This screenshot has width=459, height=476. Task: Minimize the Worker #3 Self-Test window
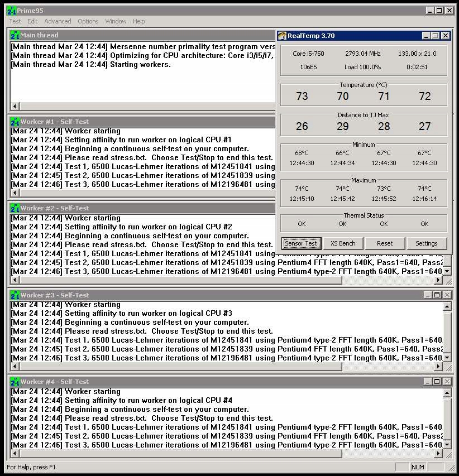tap(427, 295)
